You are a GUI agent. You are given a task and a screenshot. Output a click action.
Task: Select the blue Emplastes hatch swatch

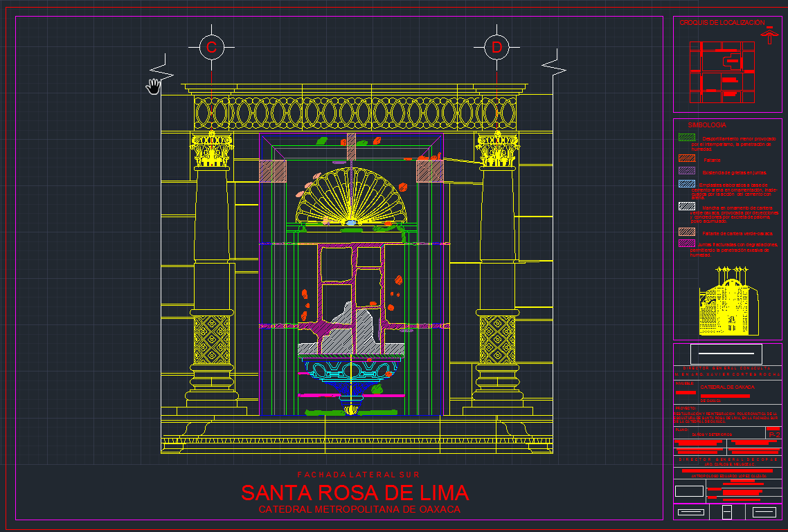(x=686, y=184)
